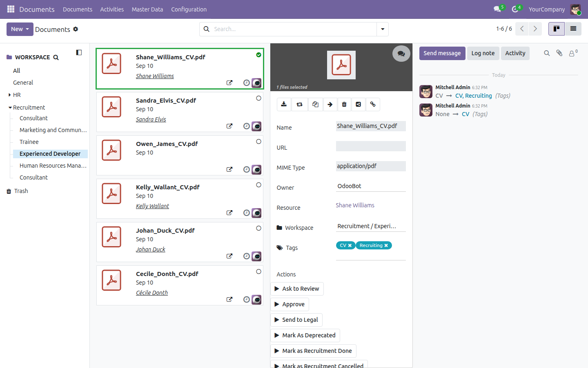Replace the selected file
Screen dimensions: 588x368
pyautogui.click(x=299, y=104)
